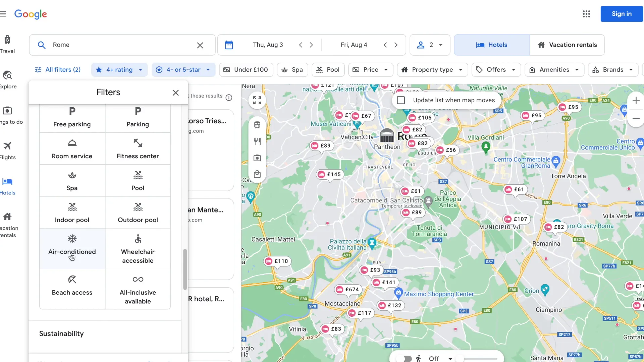Go to previous check-out date
Screen dimensions: 644x362
385,45
